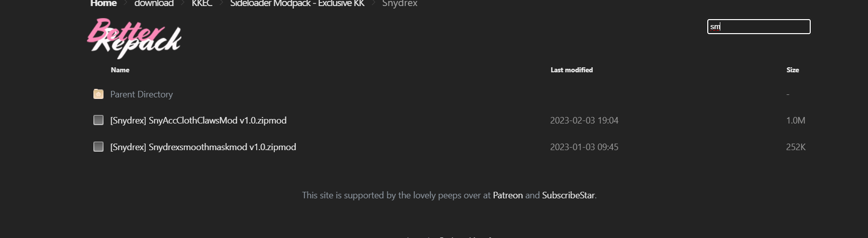
Task: Open the Parent Directory link
Action: [142, 94]
